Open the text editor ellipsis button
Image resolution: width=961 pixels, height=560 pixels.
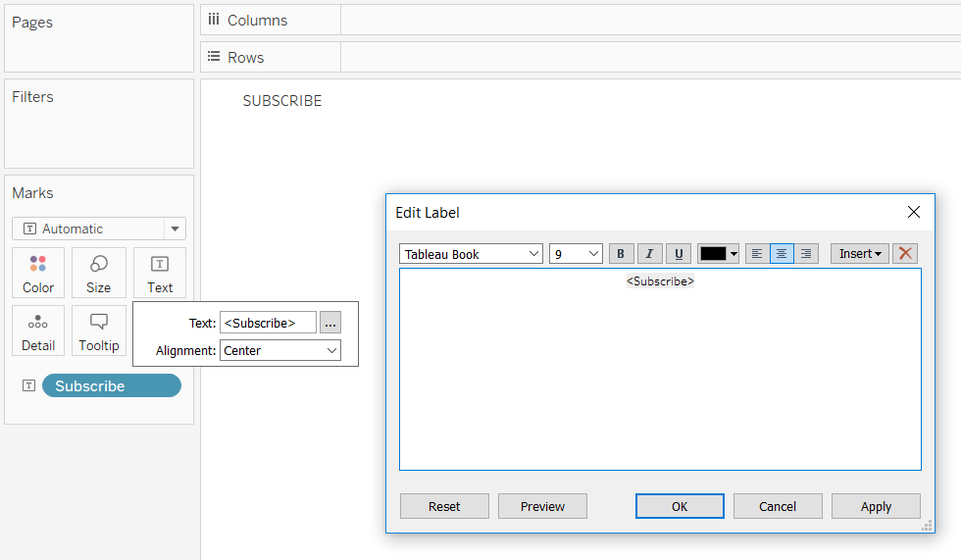click(330, 323)
